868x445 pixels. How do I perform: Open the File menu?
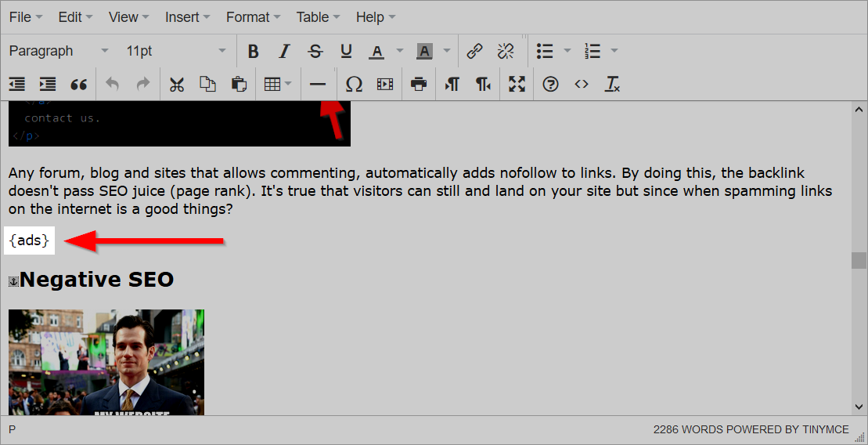point(26,17)
